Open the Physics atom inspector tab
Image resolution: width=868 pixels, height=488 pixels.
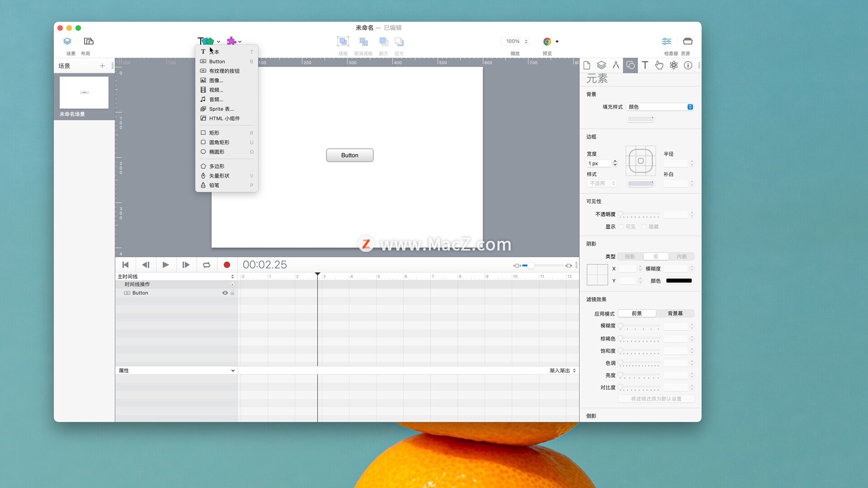(x=674, y=65)
